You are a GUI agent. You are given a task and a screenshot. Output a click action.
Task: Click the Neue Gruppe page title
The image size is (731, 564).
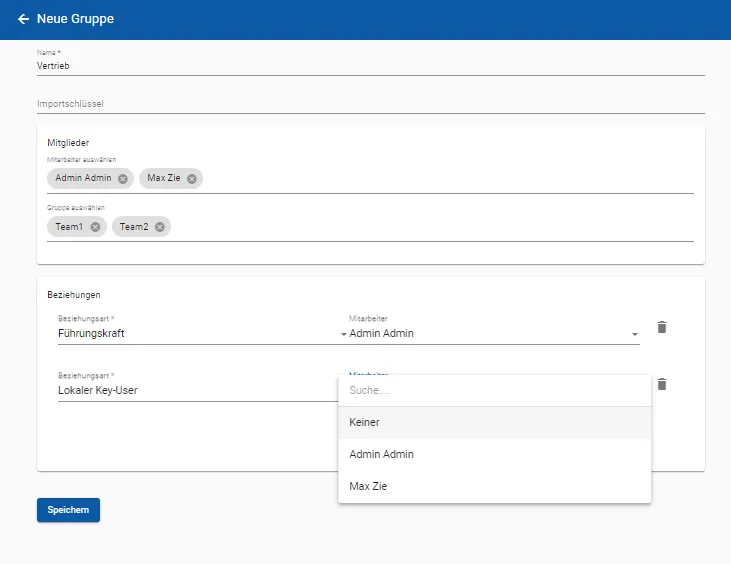click(x=75, y=19)
